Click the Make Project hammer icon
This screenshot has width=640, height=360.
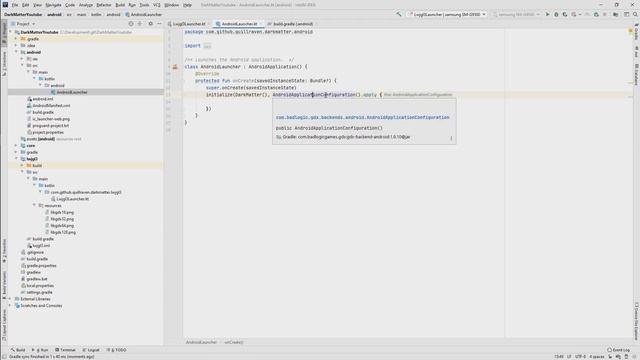[x=399, y=14]
